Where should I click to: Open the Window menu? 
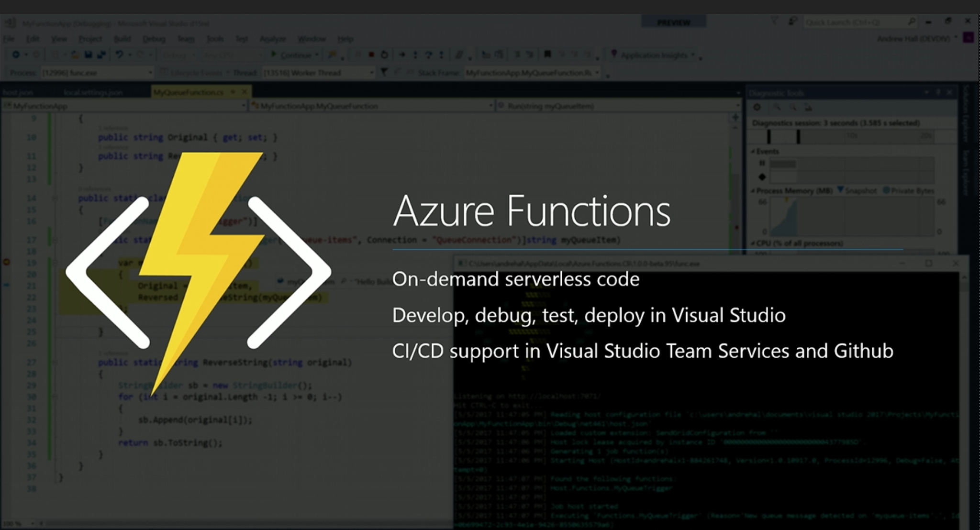pos(312,39)
